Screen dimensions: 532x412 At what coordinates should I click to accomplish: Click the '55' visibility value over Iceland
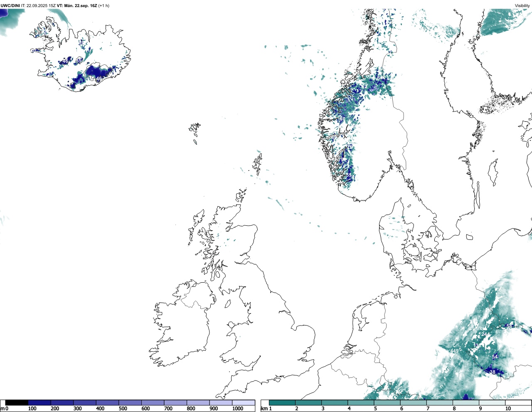[x=79, y=61]
